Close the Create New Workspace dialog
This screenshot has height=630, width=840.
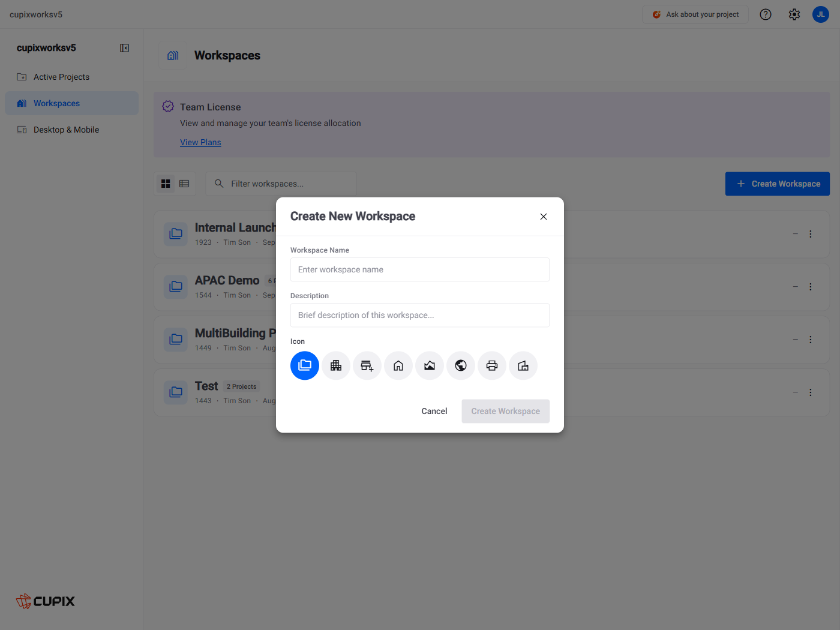544,217
